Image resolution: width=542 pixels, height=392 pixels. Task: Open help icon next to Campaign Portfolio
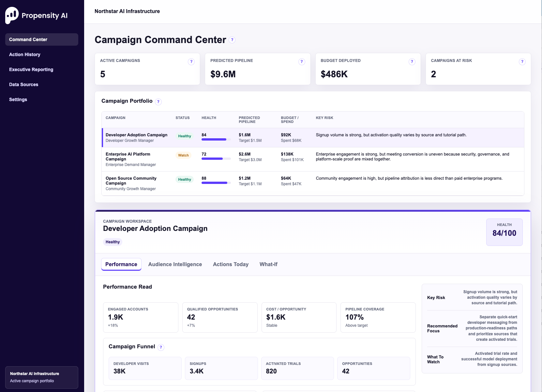coord(158,102)
